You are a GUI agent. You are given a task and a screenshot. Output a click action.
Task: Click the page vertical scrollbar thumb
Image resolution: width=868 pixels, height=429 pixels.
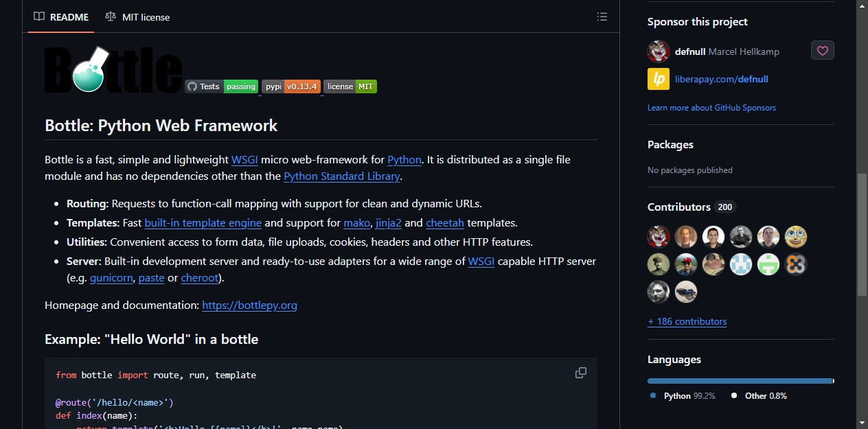[862, 235]
